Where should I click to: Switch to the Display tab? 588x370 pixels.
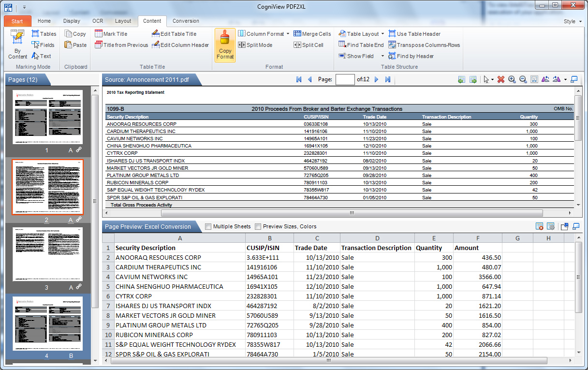coord(72,21)
